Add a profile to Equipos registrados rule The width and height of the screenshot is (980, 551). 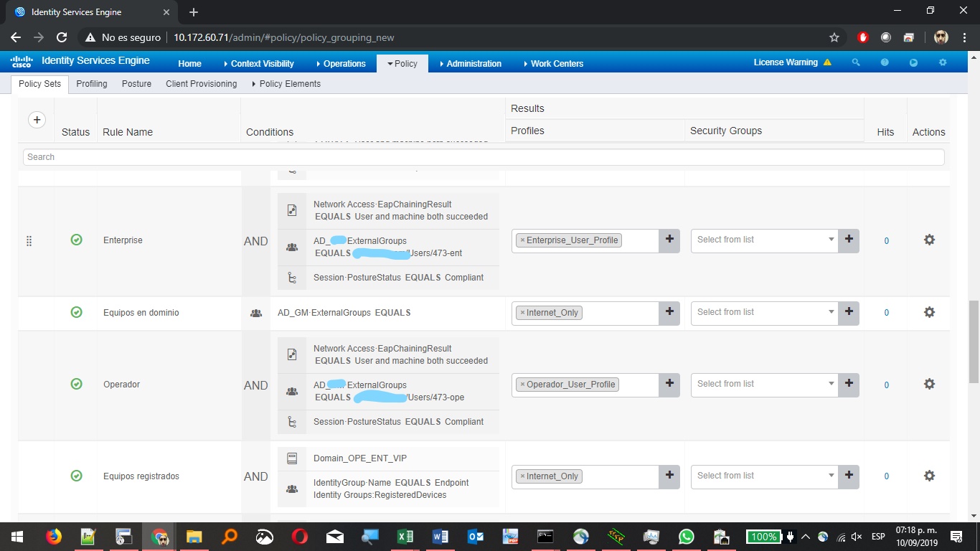[x=669, y=476]
